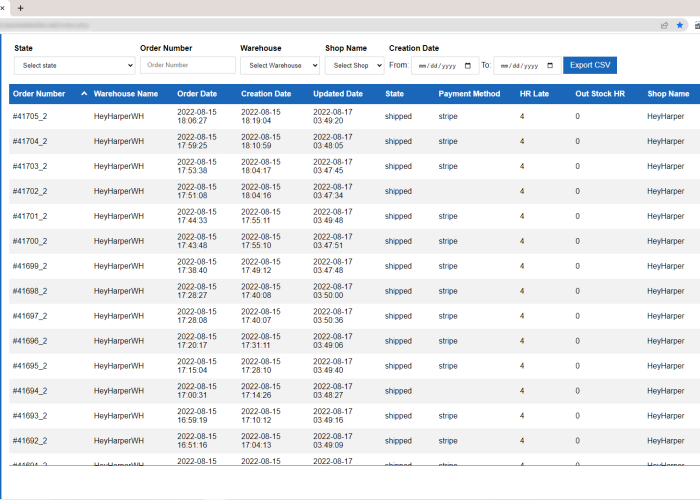Select order #41696_2
The height and width of the screenshot is (500, 700).
coord(30,342)
